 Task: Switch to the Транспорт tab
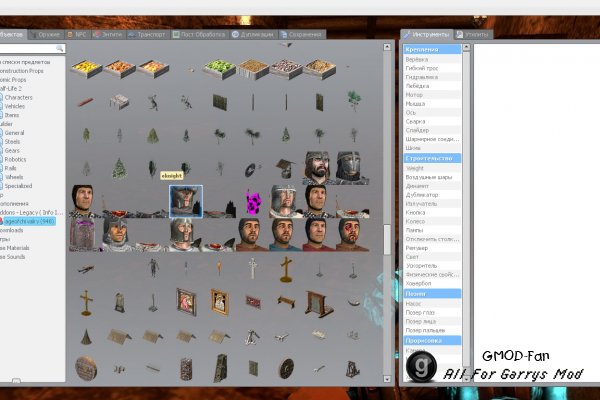pos(146,34)
